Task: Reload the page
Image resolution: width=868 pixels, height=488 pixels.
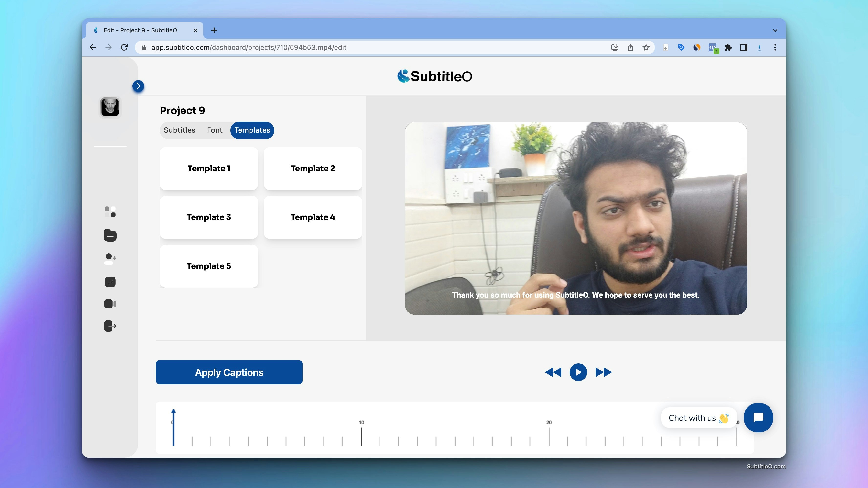Action: [x=124, y=47]
